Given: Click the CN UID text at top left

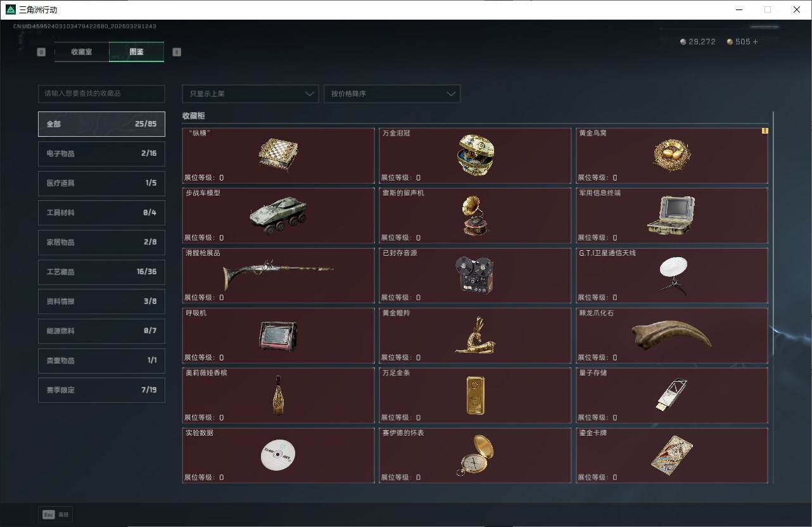Looking at the screenshot, I should click(x=85, y=27).
